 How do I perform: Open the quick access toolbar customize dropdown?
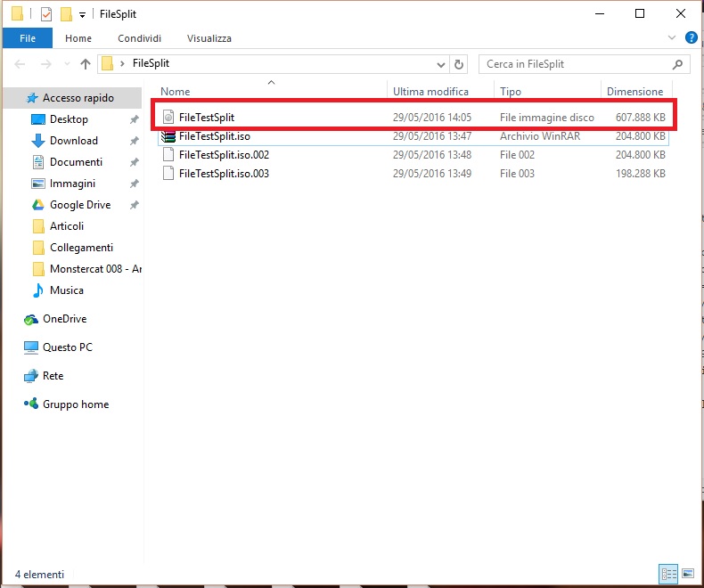(x=82, y=15)
